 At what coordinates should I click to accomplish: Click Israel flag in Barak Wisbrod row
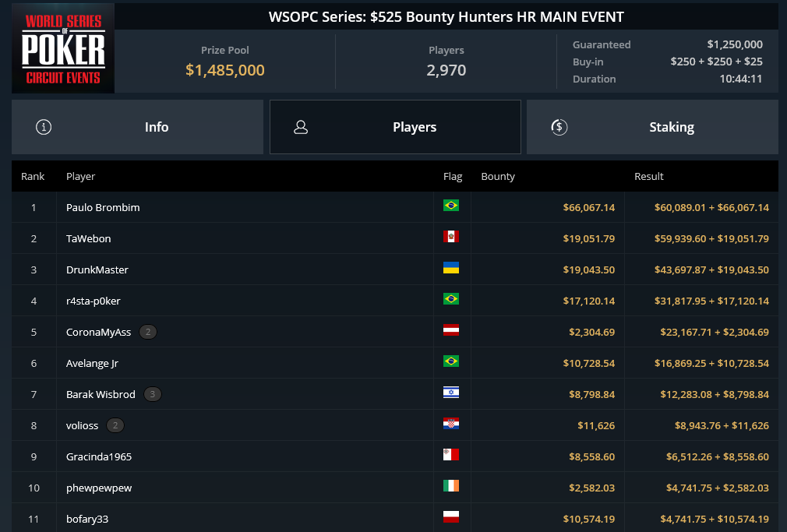point(450,392)
